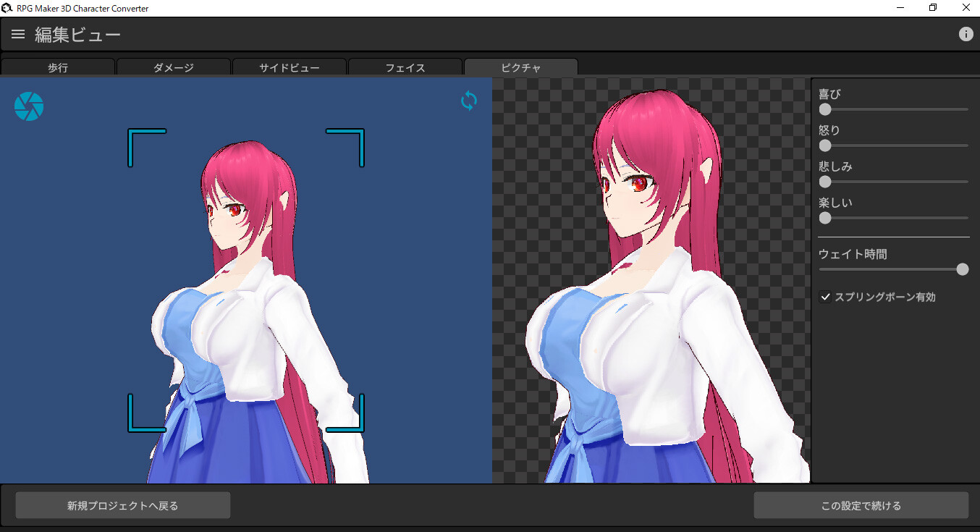This screenshot has width=980, height=532.
Task: Select the active ピクチャ tab
Action: (520, 67)
